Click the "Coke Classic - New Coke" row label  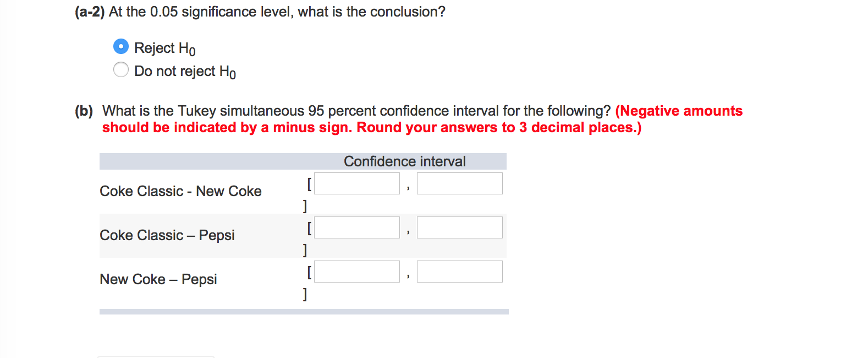[x=180, y=191]
